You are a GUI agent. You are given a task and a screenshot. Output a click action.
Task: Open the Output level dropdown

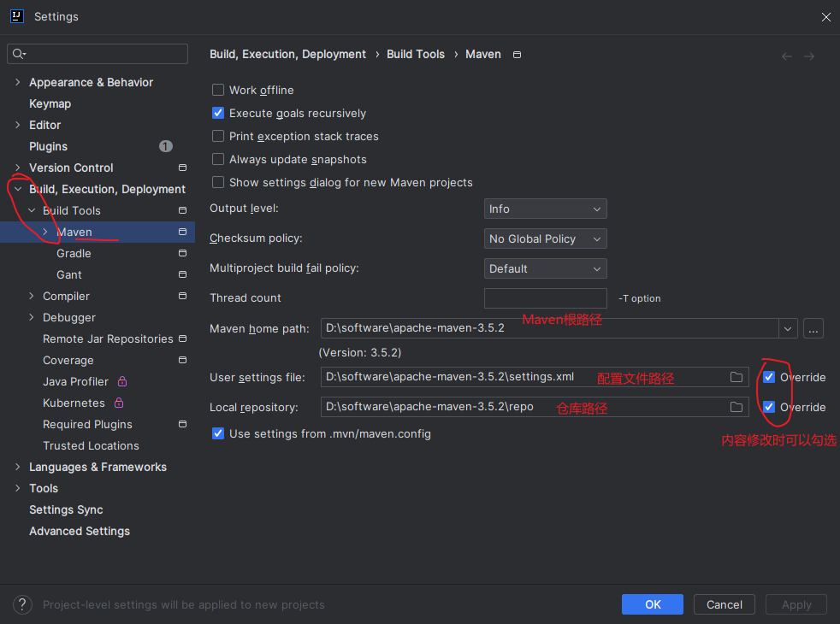pyautogui.click(x=546, y=209)
